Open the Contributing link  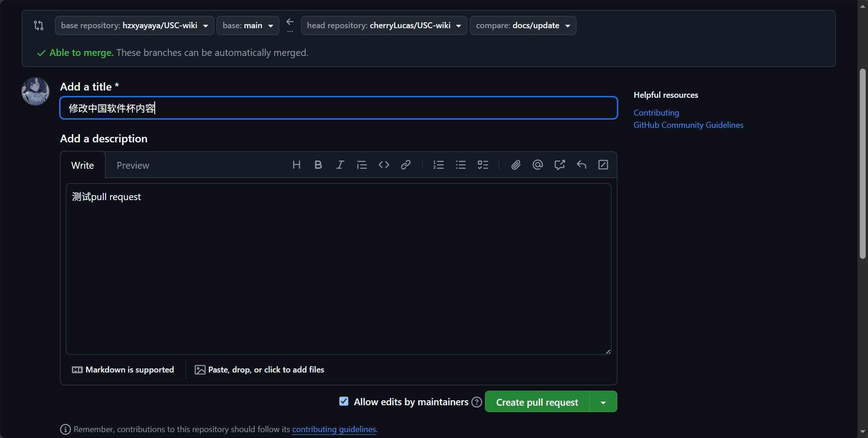click(x=656, y=113)
